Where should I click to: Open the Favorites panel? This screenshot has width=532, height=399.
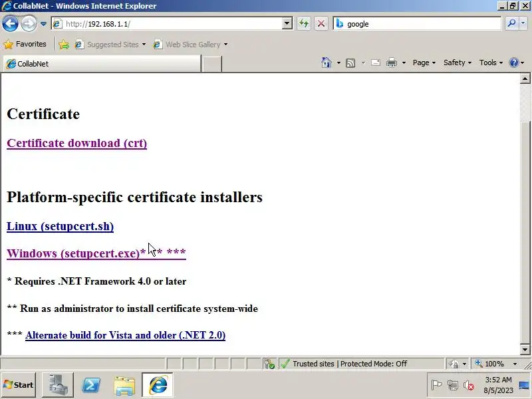[x=25, y=44]
